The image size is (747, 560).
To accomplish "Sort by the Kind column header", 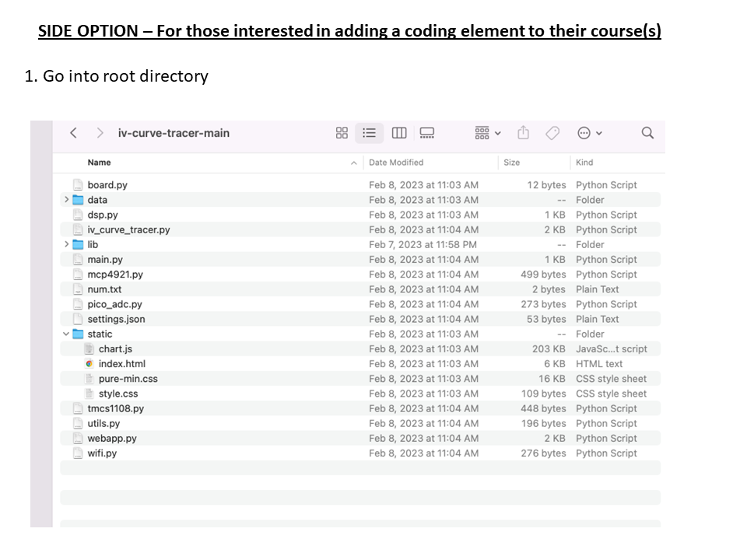I will tap(584, 163).
